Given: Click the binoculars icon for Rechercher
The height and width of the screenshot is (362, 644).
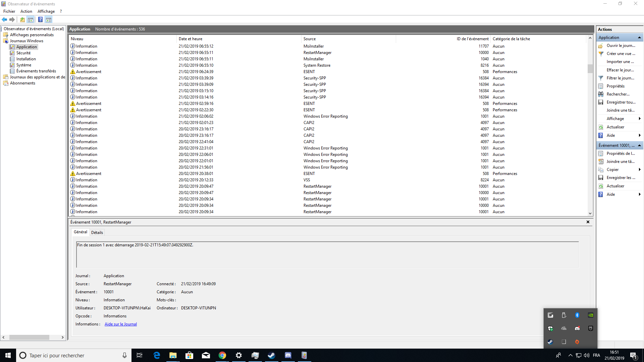Looking at the screenshot, I should tap(601, 94).
